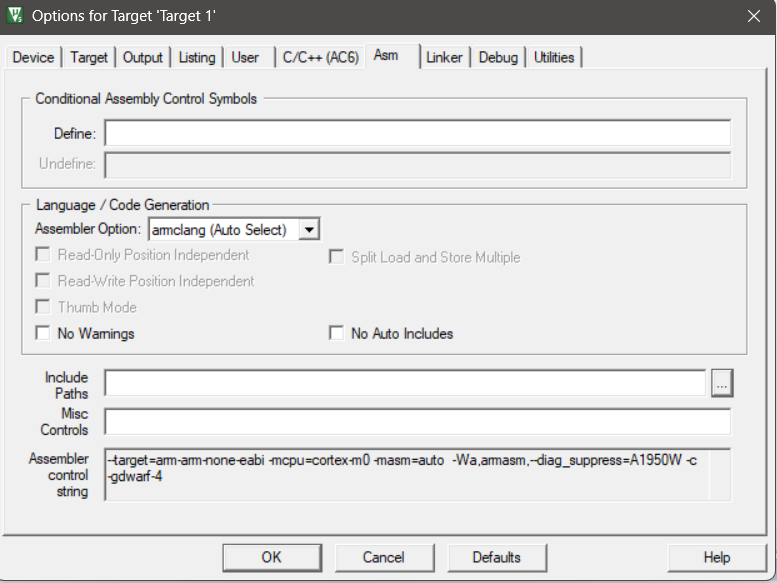Switch to the Utilities tab
This screenshot has width=777, height=583.
(554, 58)
